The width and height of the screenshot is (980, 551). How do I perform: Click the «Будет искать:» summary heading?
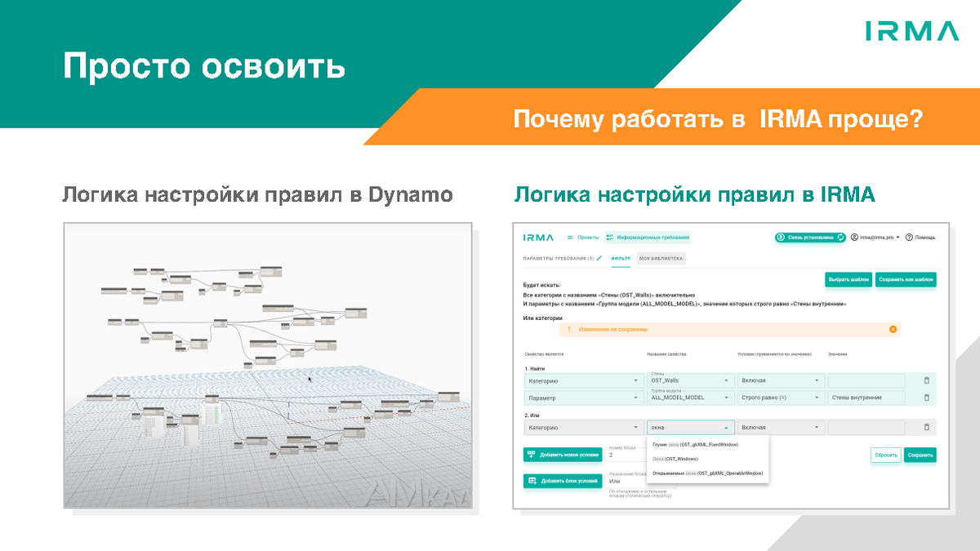(x=541, y=285)
